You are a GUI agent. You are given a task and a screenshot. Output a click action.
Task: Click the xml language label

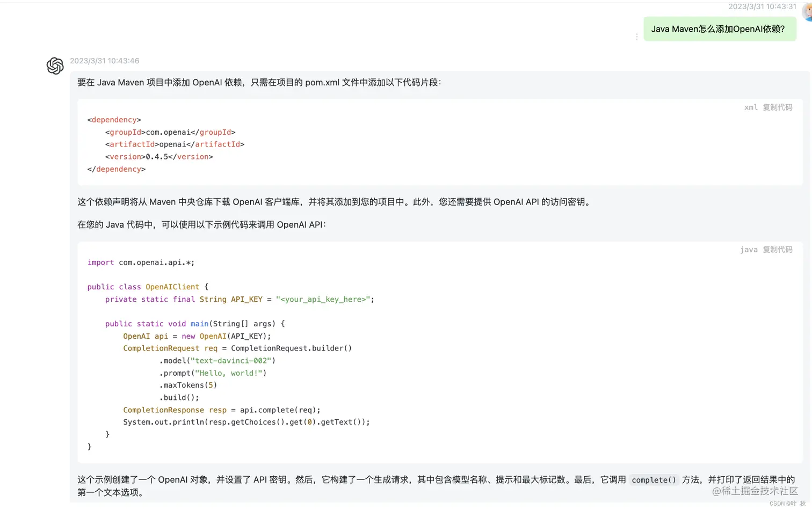click(x=751, y=107)
